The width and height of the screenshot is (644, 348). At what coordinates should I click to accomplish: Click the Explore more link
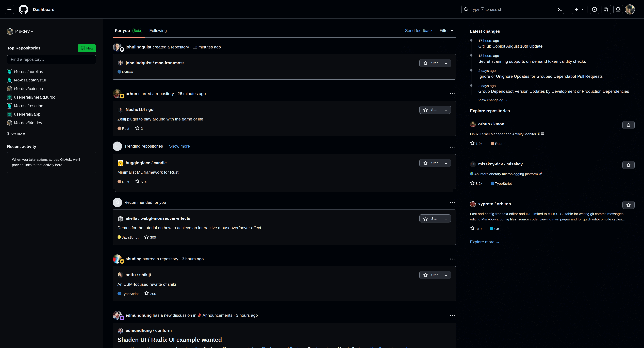[x=485, y=242]
